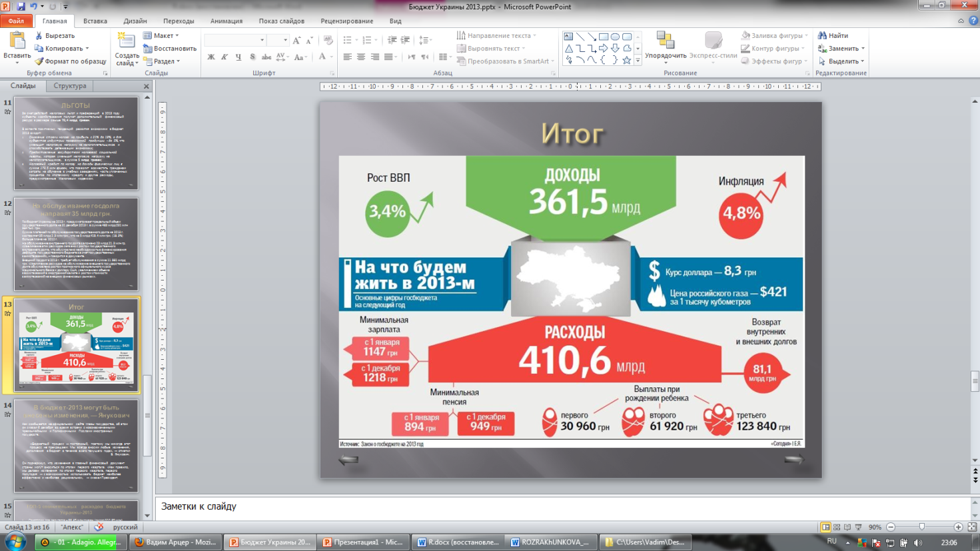Click the notes field 'Заметки к слайду'
980x551 pixels.
coord(563,506)
